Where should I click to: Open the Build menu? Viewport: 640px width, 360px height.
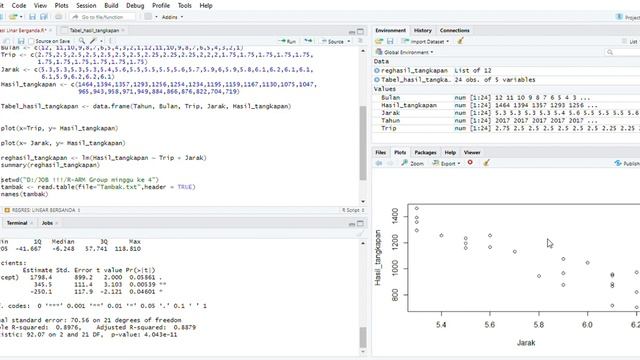pyautogui.click(x=111, y=6)
